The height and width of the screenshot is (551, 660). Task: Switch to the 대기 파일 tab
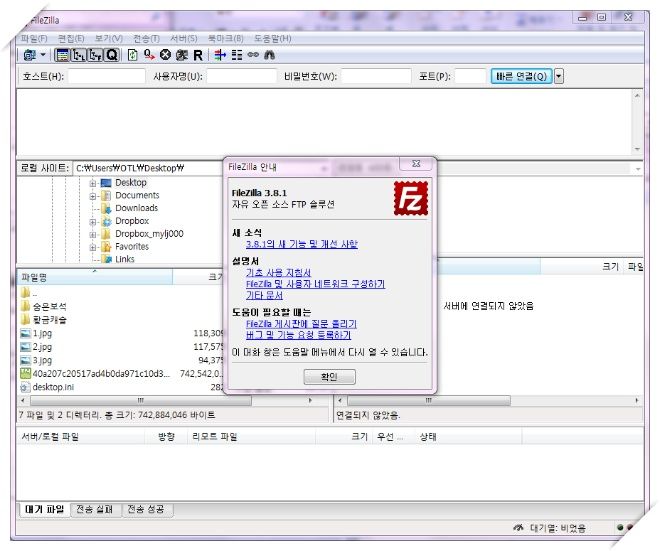45,509
